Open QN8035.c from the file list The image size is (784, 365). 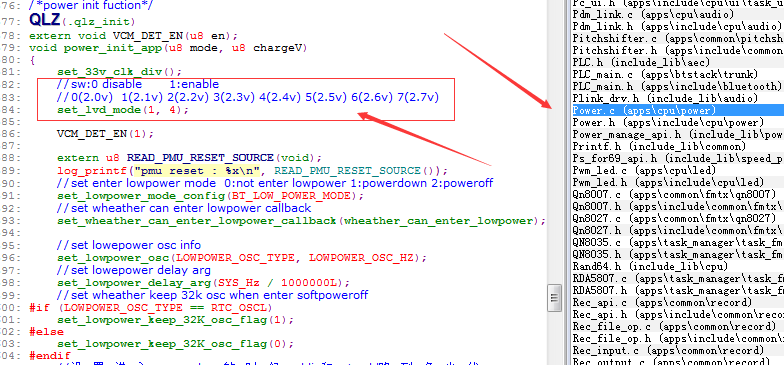pyautogui.click(x=678, y=242)
